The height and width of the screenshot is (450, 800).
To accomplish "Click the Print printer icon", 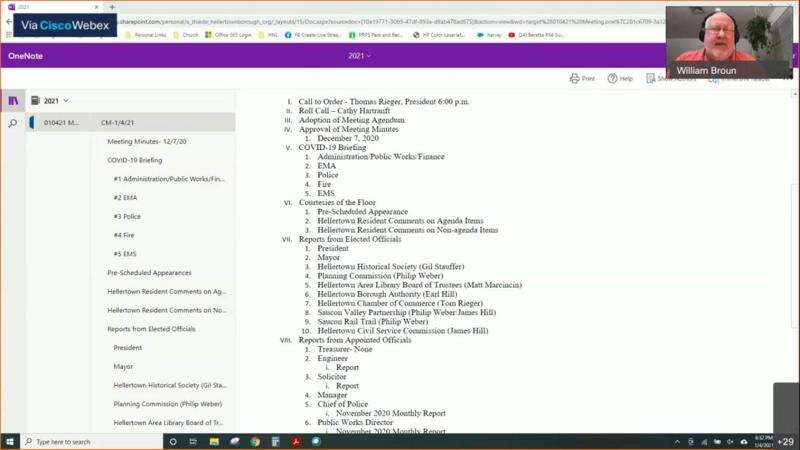I will coord(574,78).
